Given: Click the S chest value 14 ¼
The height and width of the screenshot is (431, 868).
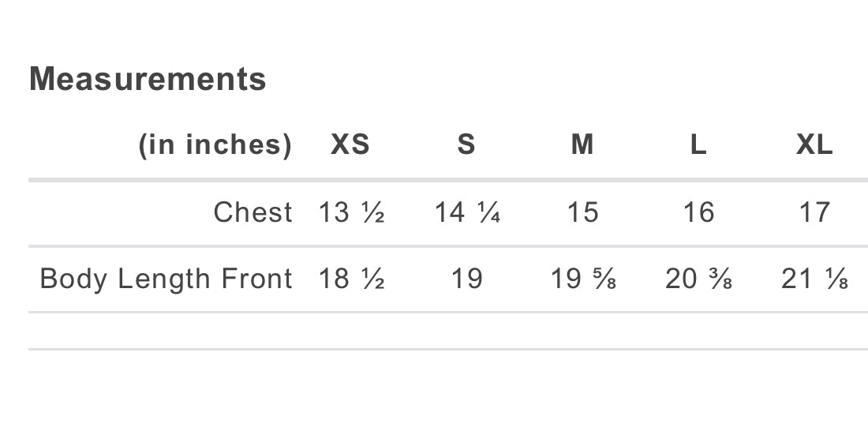Looking at the screenshot, I should tap(467, 212).
